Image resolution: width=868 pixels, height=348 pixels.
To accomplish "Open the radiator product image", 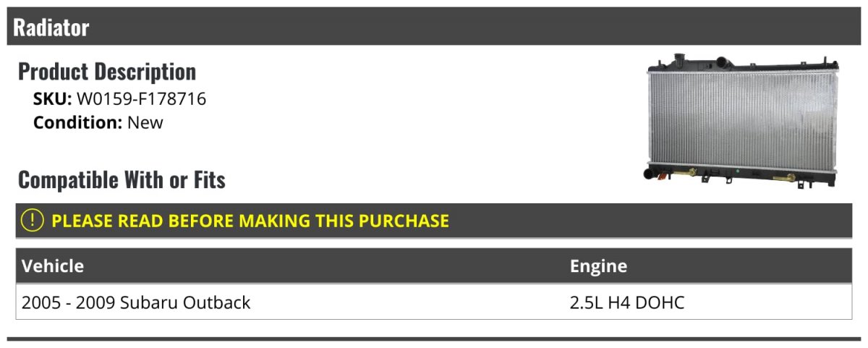I will (x=742, y=121).
